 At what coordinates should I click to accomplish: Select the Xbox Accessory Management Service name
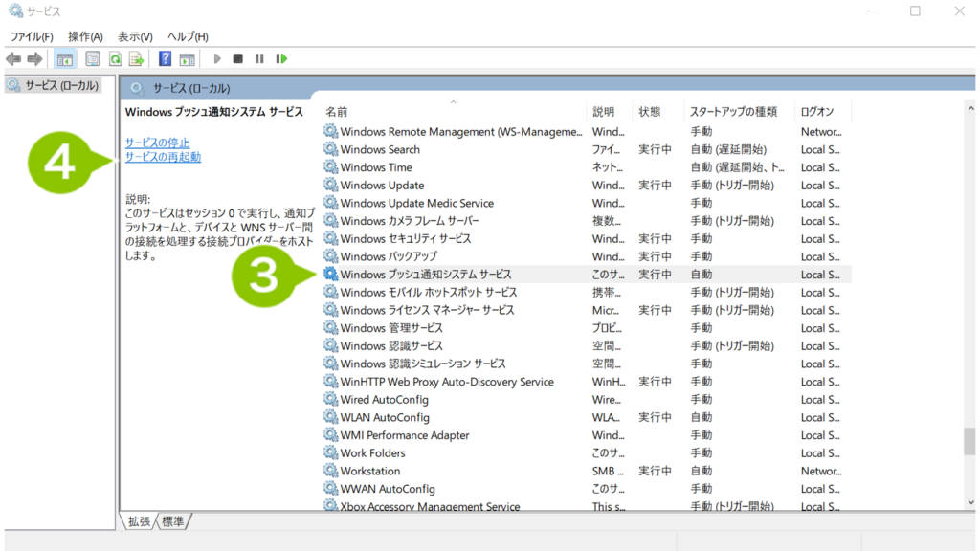[430, 507]
